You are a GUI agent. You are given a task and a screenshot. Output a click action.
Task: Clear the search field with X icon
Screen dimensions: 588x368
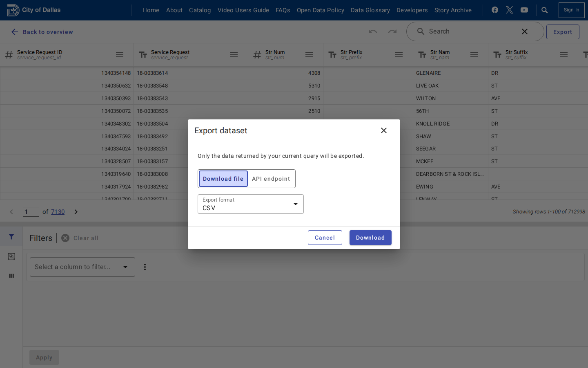[525, 31]
